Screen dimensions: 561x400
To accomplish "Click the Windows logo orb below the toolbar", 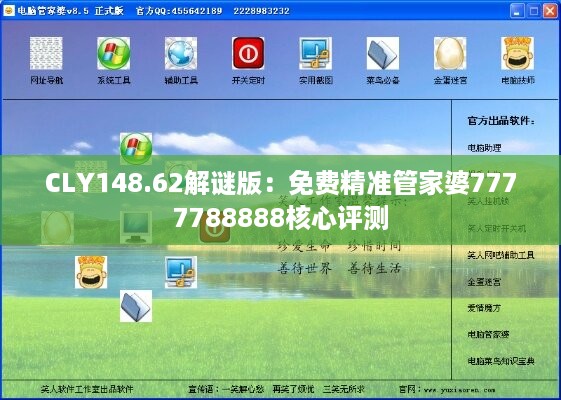I will pyautogui.click(x=136, y=148).
